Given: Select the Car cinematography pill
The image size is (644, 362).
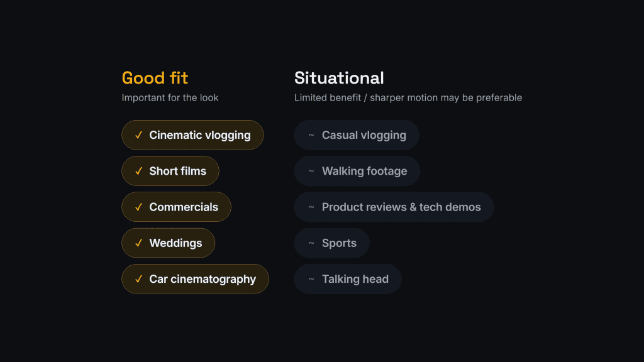Looking at the screenshot, I should (196, 279).
